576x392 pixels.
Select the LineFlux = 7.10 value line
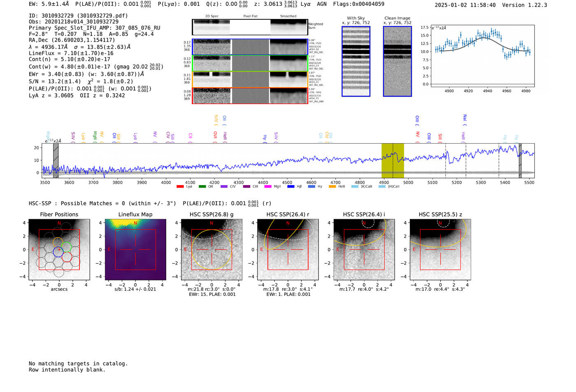71,53
